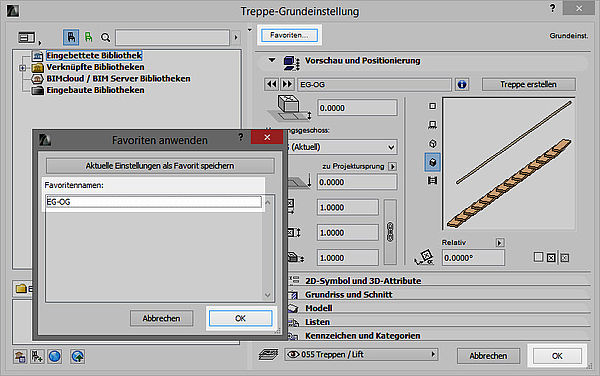The height and width of the screenshot is (376, 600).
Task: Confirm Favoriten anwenden with OK
Action: coord(241,318)
